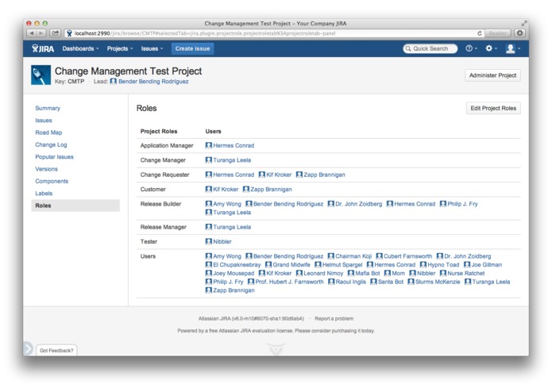Open Grand Midwife user link

click(x=291, y=264)
